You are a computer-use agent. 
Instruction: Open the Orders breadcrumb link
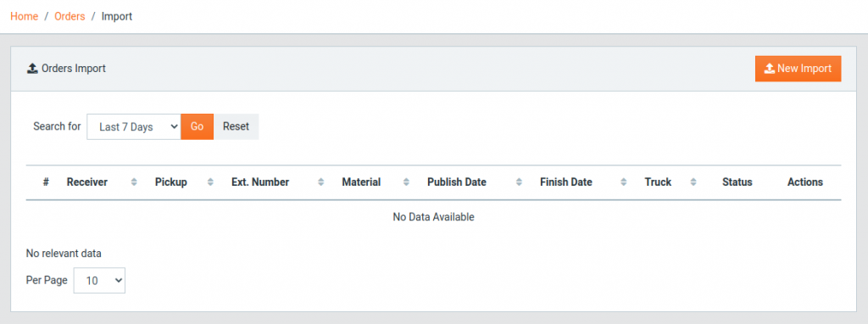(x=70, y=16)
